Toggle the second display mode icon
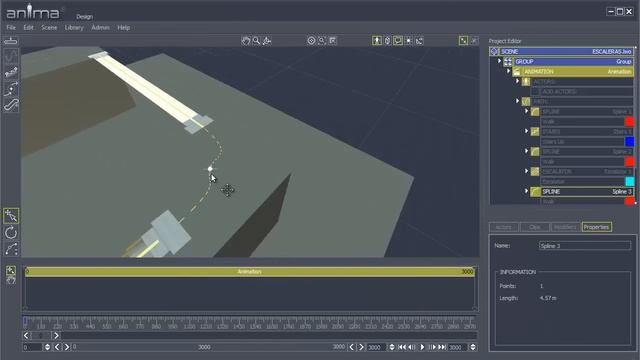The width and height of the screenshot is (640, 360). (x=387, y=40)
